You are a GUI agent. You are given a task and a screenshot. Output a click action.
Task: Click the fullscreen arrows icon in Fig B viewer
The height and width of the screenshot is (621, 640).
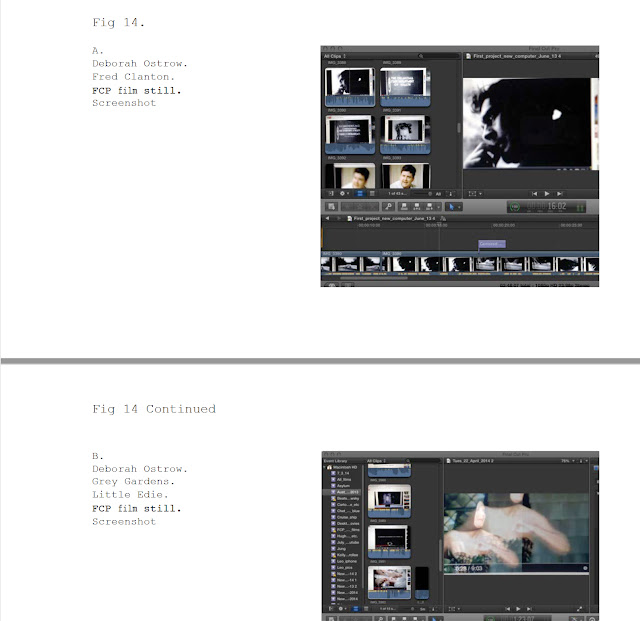click(x=579, y=609)
